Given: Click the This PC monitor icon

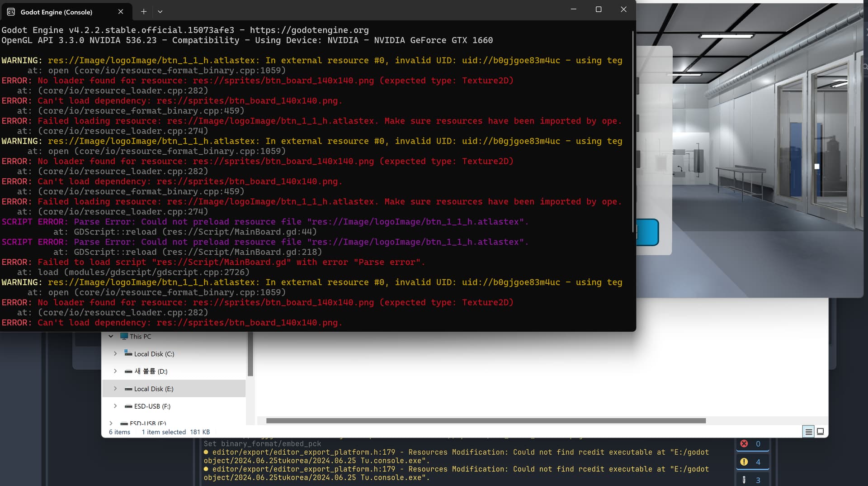Looking at the screenshot, I should coord(124,336).
